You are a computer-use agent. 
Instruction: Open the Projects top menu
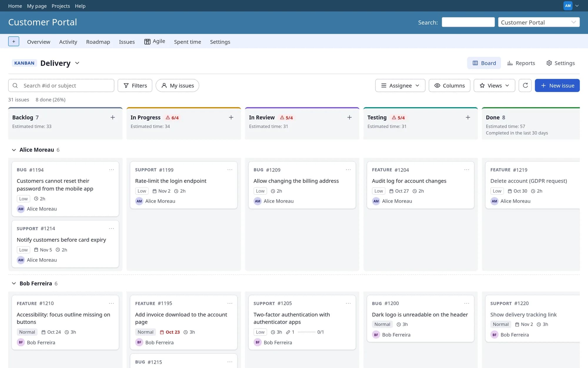click(x=61, y=6)
